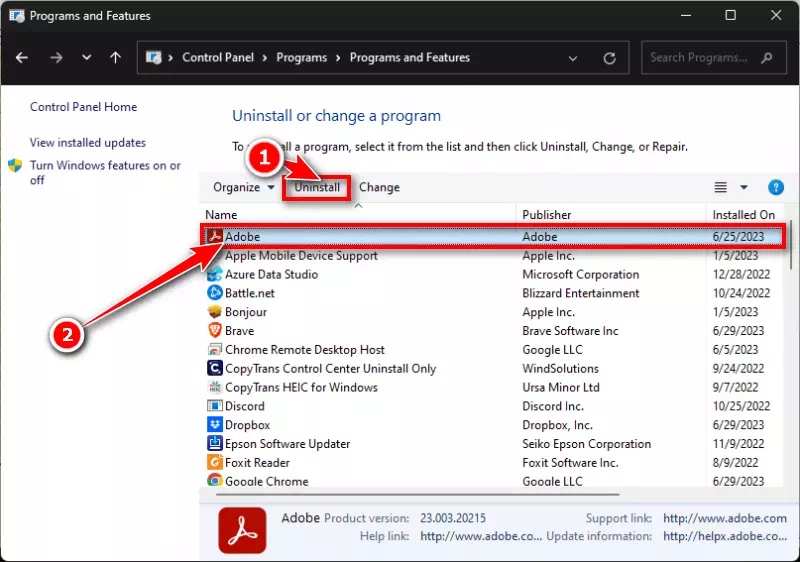Open View installed updates link
Viewport: 800px width, 562px height.
point(88,142)
